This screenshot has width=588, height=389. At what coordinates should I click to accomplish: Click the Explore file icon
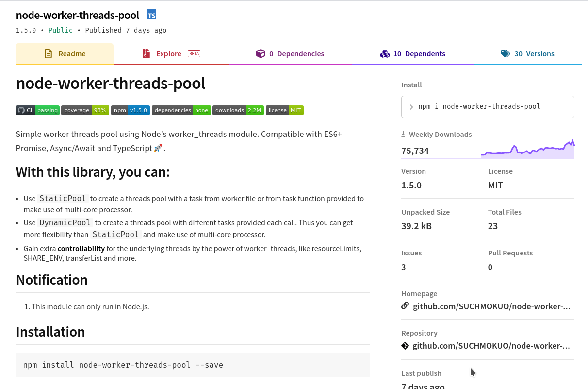[146, 54]
